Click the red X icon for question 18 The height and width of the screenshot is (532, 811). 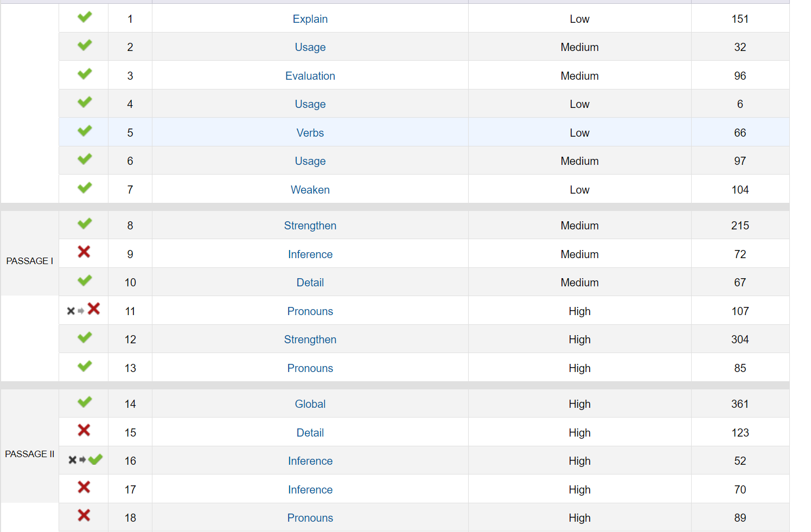click(84, 516)
